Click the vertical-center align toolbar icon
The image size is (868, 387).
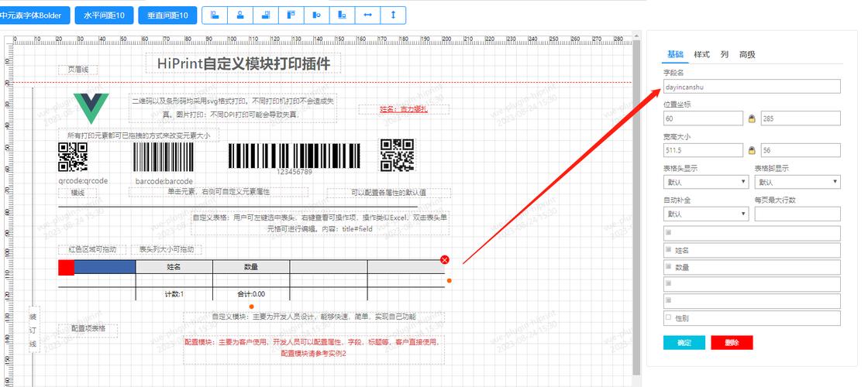coord(317,15)
